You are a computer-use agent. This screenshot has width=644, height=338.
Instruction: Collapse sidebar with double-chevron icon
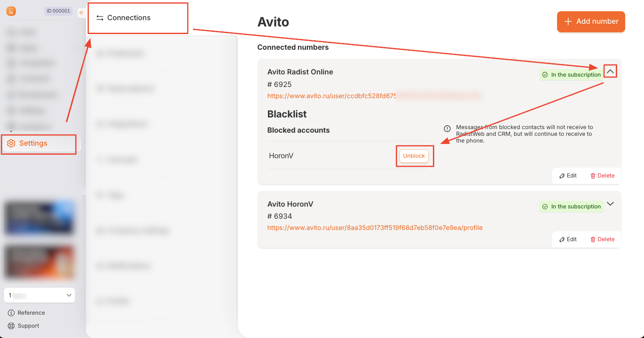[x=81, y=13]
